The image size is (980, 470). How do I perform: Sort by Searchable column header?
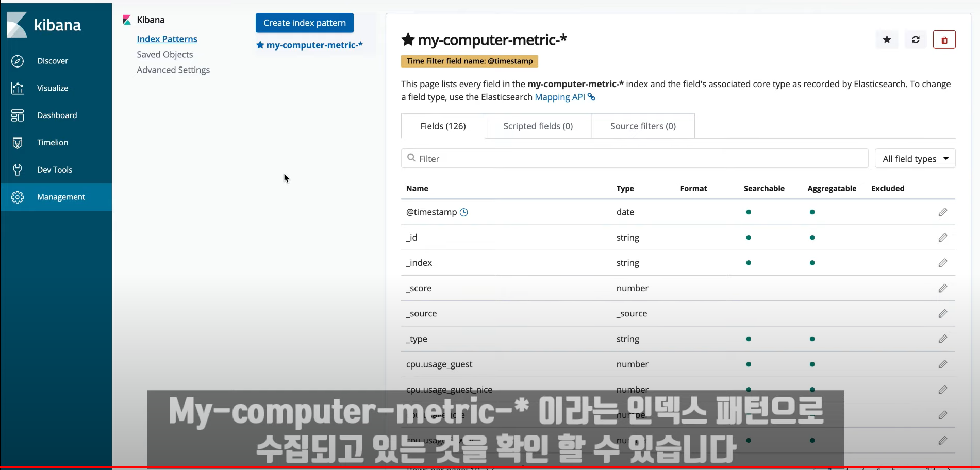pyautogui.click(x=764, y=189)
